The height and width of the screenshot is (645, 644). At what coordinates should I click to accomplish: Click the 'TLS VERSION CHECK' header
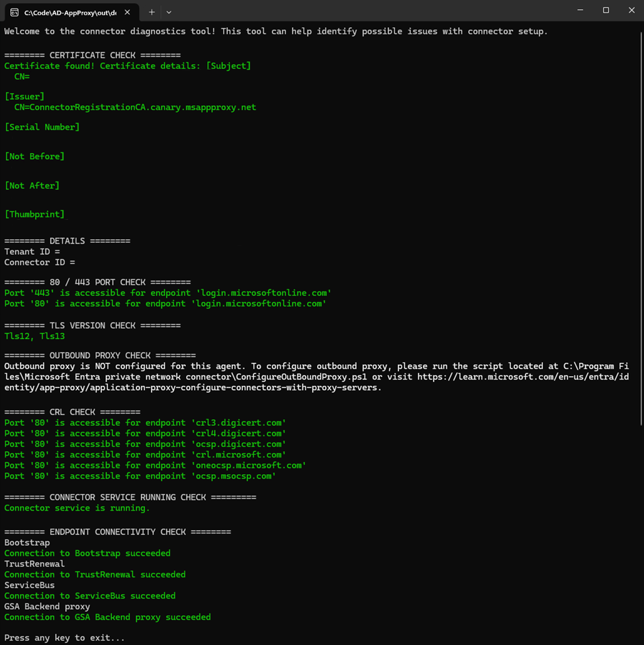click(93, 325)
